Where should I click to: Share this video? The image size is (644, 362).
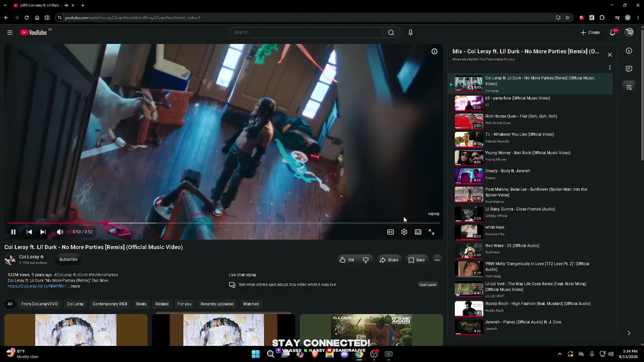[389, 260]
